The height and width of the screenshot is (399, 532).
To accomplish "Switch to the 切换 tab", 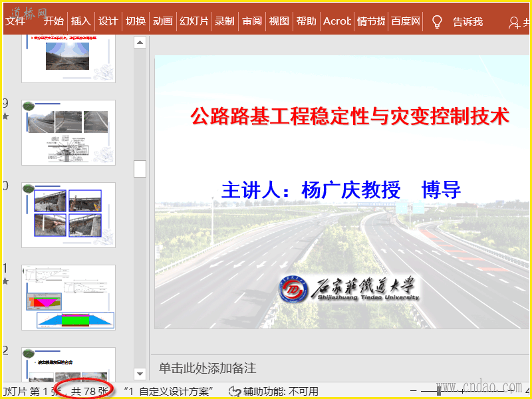I will coord(136,21).
